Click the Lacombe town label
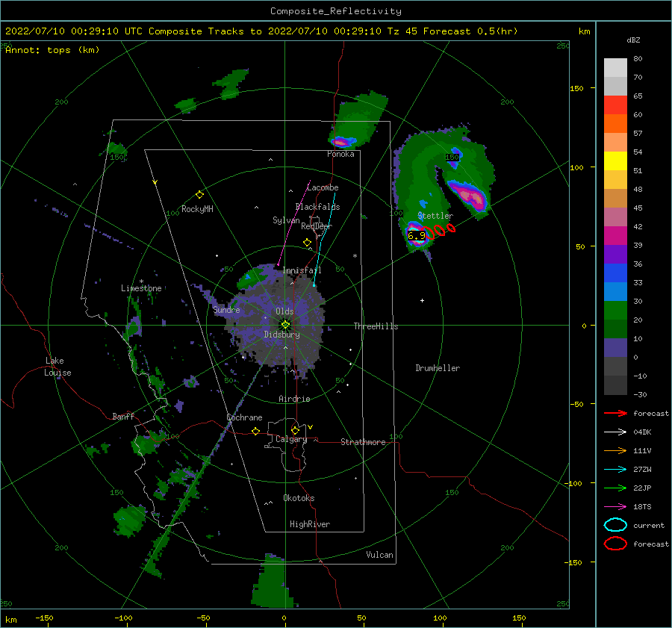 (323, 187)
